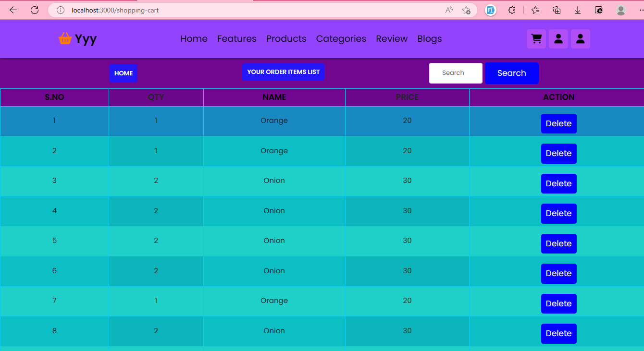Screen dimensions: 644x351
Task: Click the rightmost profile icon in the navbar
Action: click(581, 39)
